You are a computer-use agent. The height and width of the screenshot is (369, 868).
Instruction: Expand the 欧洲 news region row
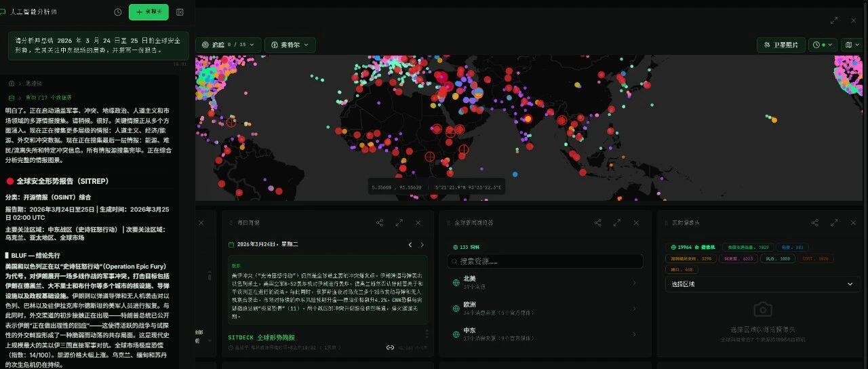pos(545,309)
